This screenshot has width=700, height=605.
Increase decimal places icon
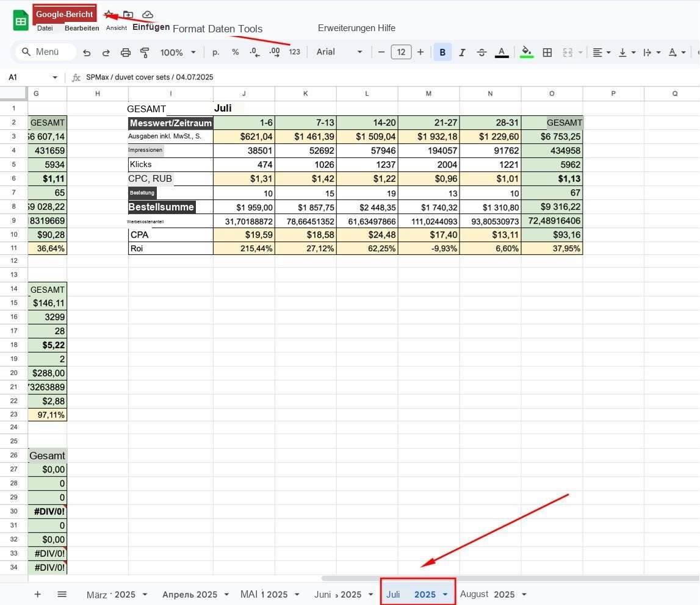[275, 52]
